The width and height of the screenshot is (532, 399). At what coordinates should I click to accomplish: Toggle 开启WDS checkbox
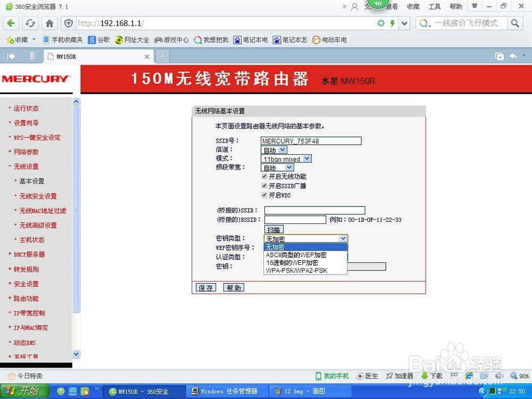click(x=264, y=195)
